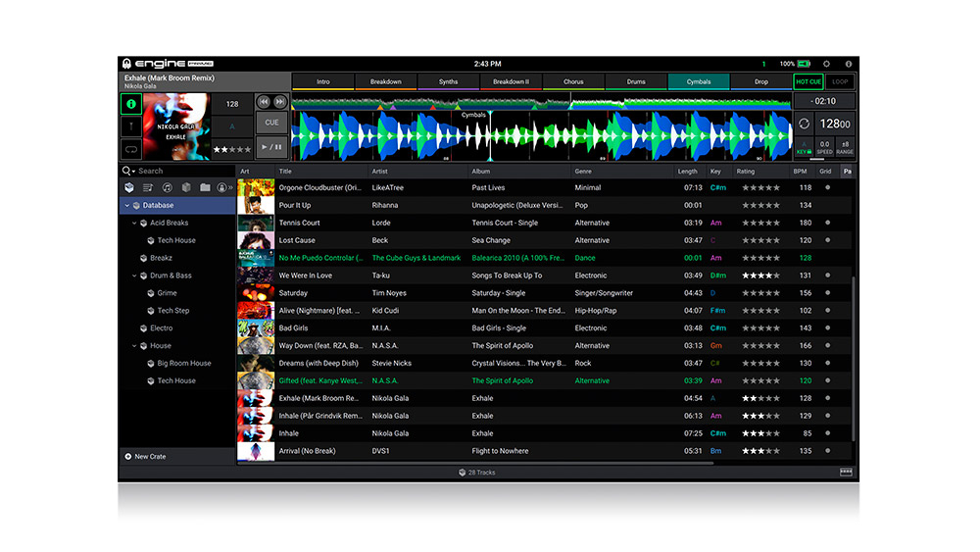Select the Chorus hot cue
The image size is (980, 552).
click(573, 82)
